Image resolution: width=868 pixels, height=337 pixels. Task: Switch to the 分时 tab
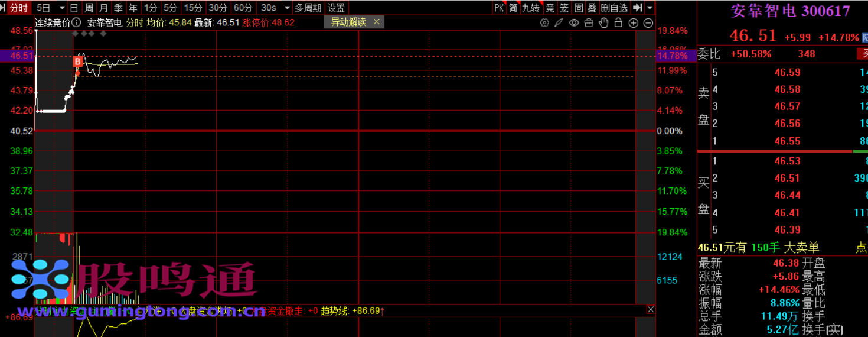point(18,8)
